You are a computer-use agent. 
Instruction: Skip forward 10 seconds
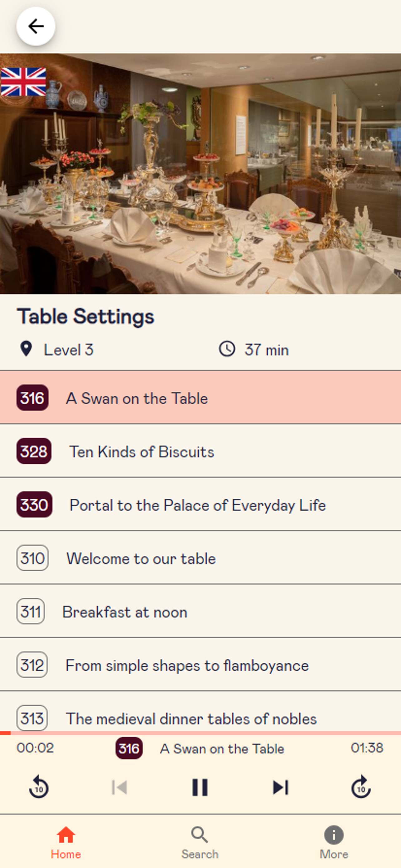click(x=361, y=787)
